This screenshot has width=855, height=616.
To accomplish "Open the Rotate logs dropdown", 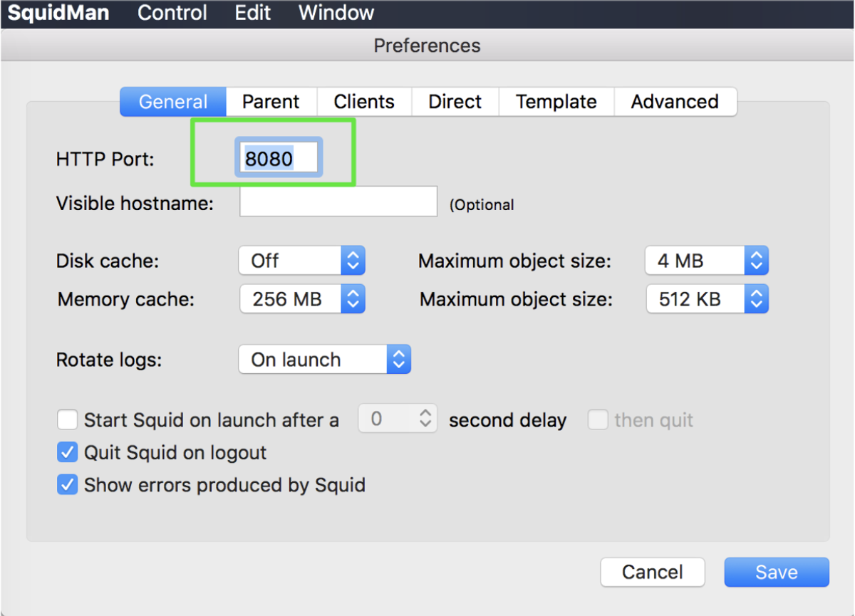I will (x=325, y=360).
